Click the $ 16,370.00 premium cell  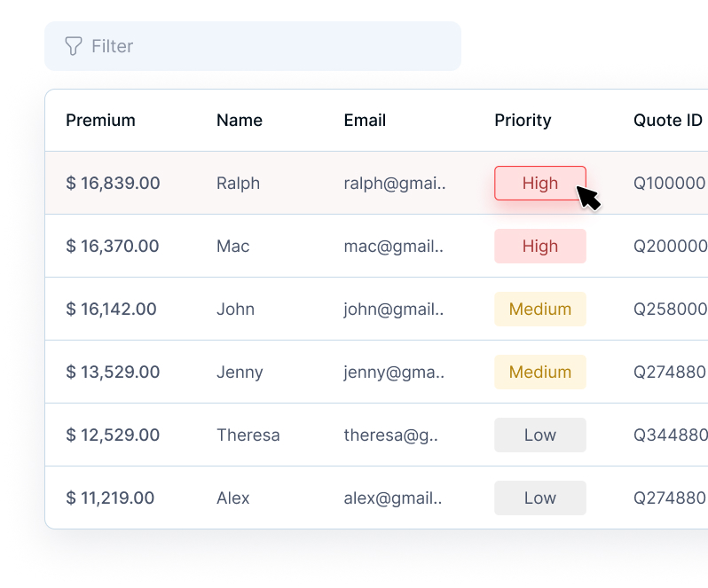[113, 247]
